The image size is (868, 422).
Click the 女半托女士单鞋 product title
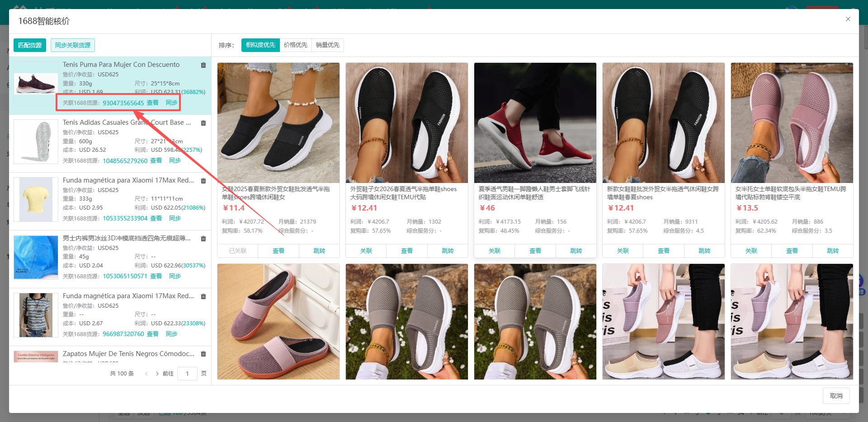791,193
